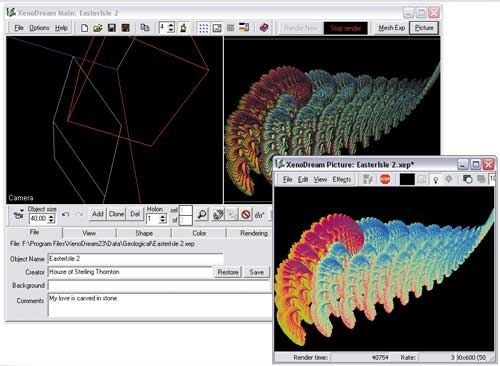This screenshot has width=500, height=366.
Task: Click the Object size spinner arrows
Action: pyautogui.click(x=51, y=219)
